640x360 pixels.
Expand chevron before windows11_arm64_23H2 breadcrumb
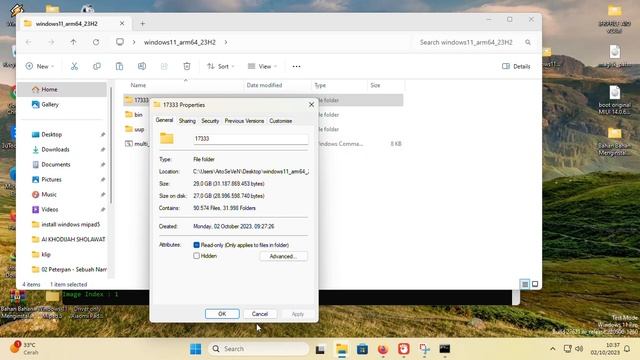point(133,42)
